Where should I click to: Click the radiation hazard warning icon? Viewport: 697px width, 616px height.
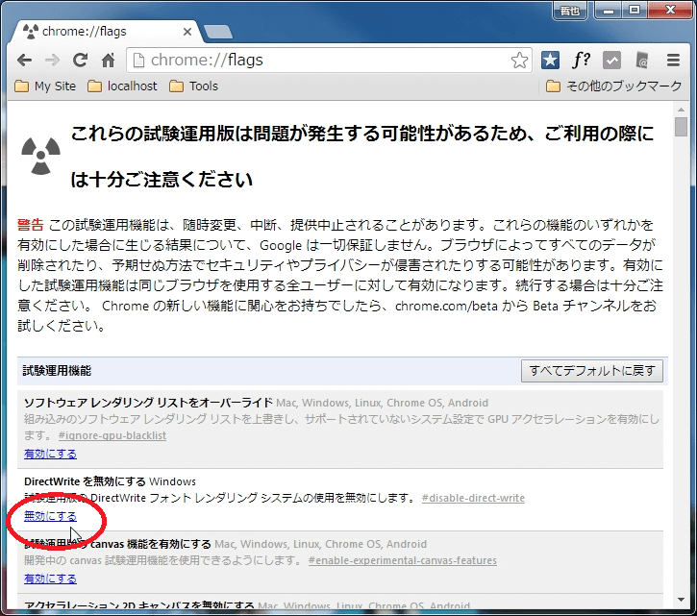41,156
